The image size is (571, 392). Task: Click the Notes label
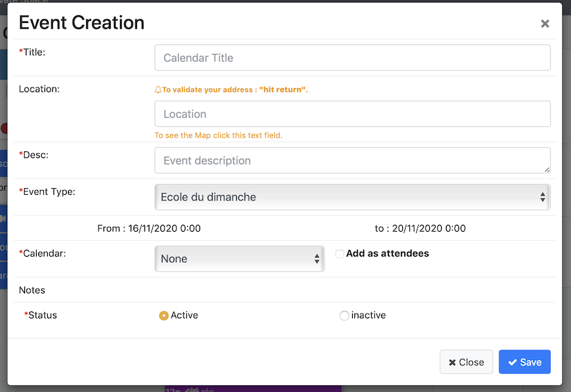pyautogui.click(x=32, y=290)
